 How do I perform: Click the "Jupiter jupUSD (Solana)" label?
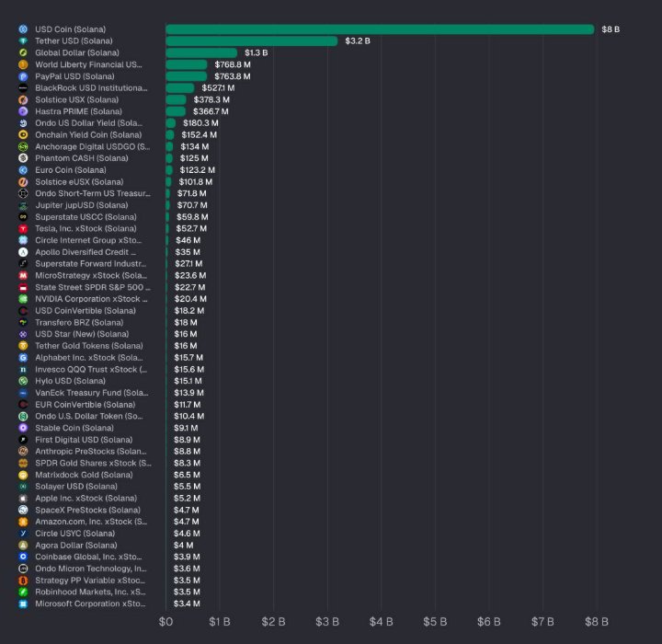(x=82, y=205)
